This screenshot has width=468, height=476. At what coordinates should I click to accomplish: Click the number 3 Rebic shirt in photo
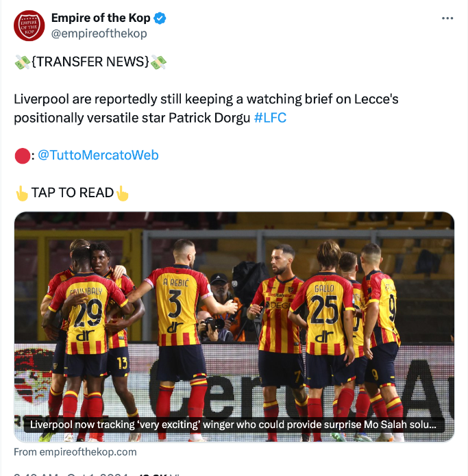pyautogui.click(x=176, y=303)
